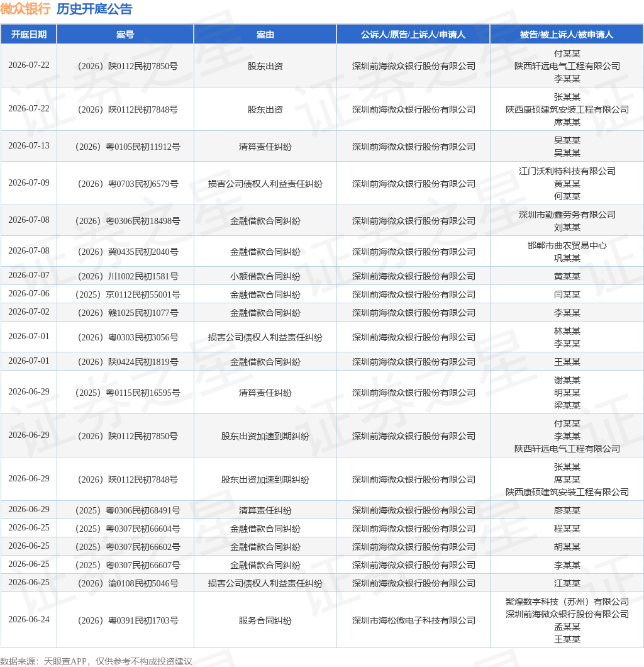Select defendant 江门沃利特科技有限公司
This screenshot has width=644, height=667.
[567, 171]
